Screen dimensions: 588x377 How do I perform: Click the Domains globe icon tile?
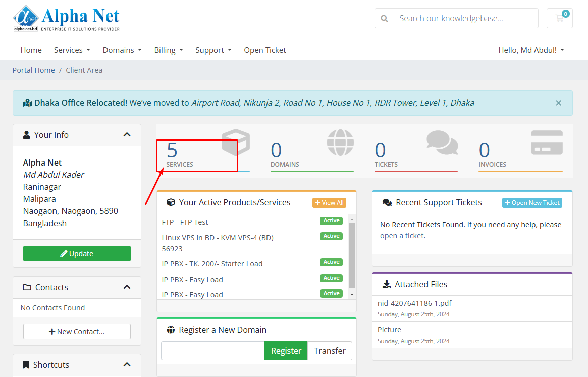tap(312, 151)
